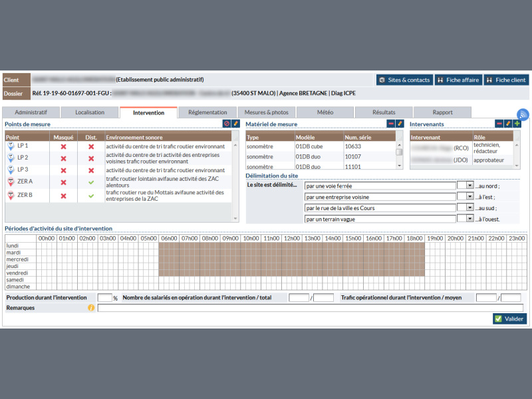
Task: Switch to the Météo tab
Action: click(325, 112)
